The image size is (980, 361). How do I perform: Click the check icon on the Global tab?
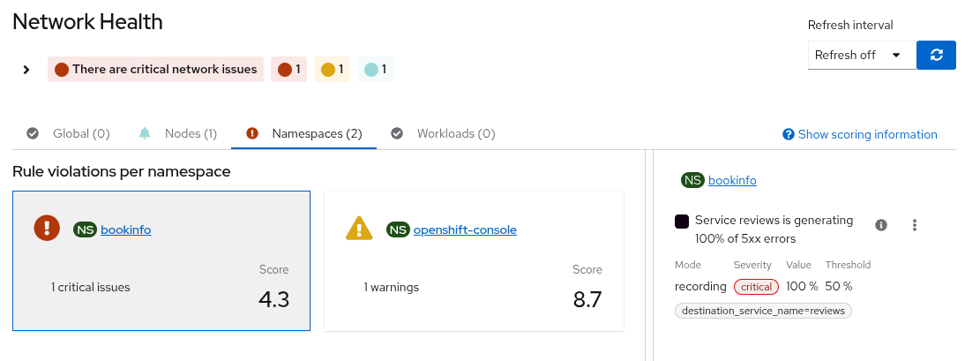[33, 133]
